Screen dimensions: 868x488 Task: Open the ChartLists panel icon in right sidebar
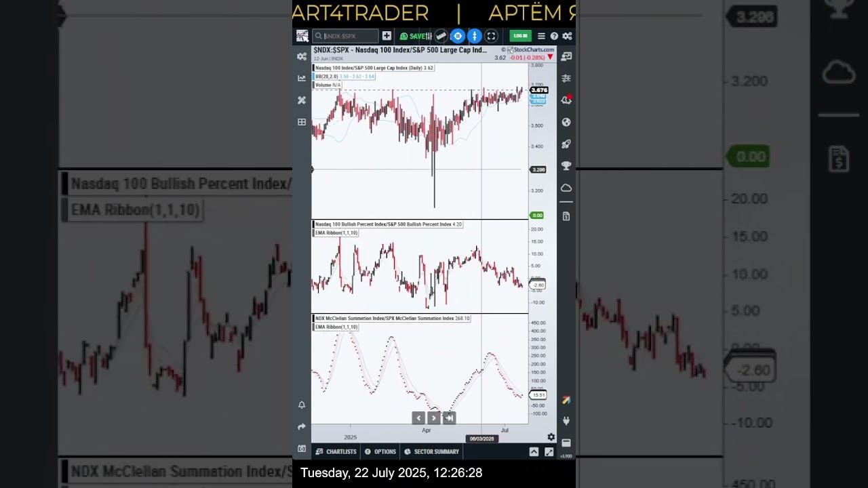pos(566,56)
